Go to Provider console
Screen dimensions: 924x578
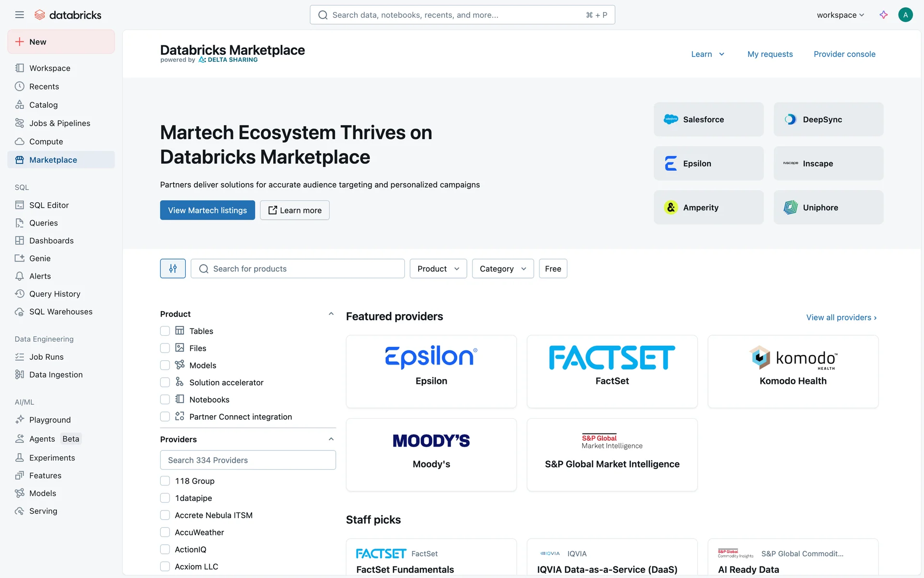tap(844, 54)
